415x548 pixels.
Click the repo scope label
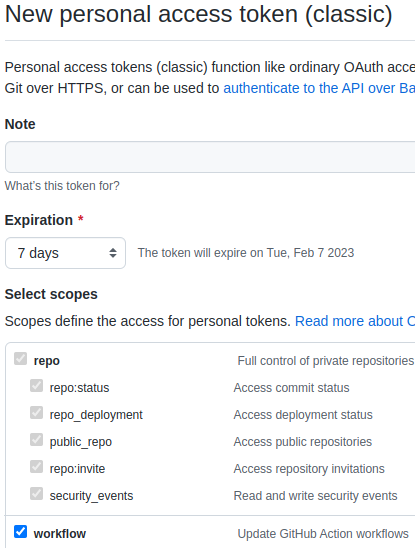(x=46, y=361)
